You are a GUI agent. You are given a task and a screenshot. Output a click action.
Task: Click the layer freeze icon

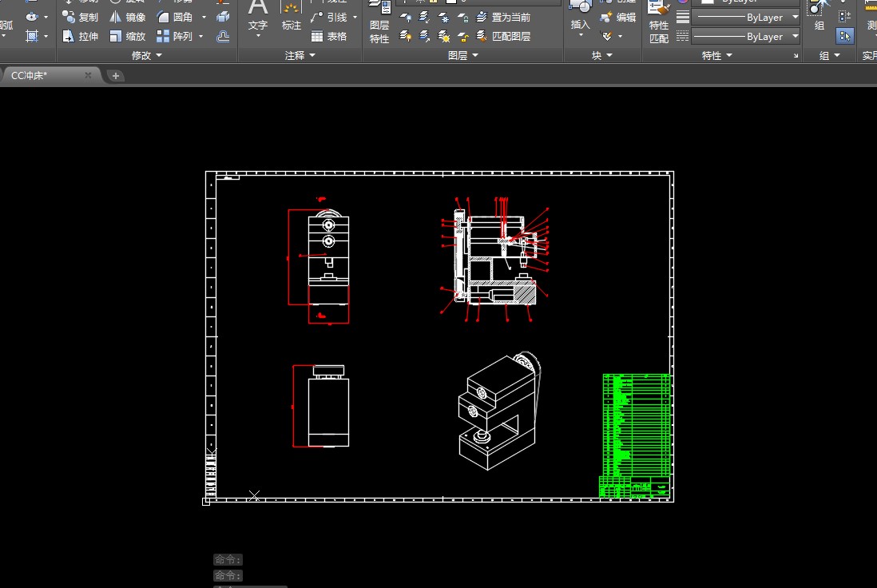click(443, 18)
